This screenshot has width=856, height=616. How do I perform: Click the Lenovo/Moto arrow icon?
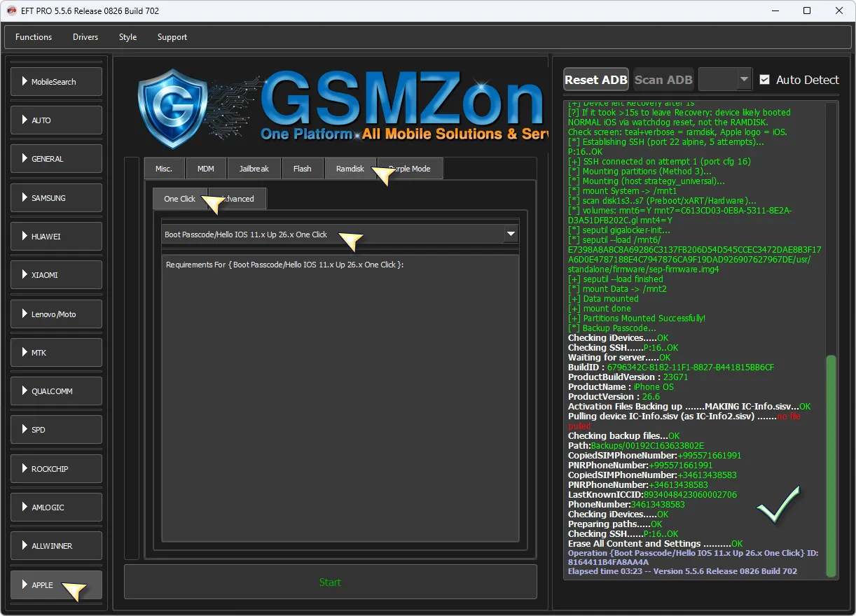click(x=25, y=314)
